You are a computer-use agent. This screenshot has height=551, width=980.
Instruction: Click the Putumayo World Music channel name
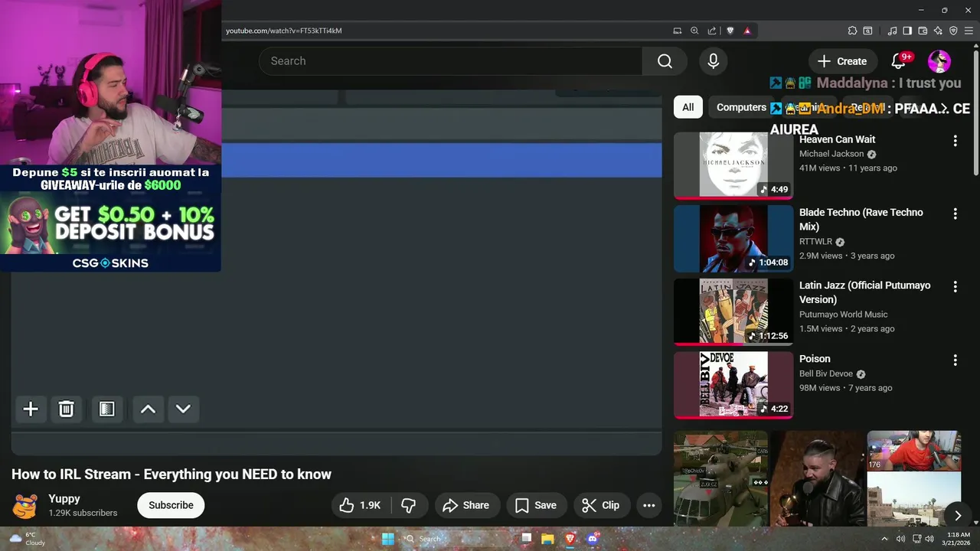844,314
